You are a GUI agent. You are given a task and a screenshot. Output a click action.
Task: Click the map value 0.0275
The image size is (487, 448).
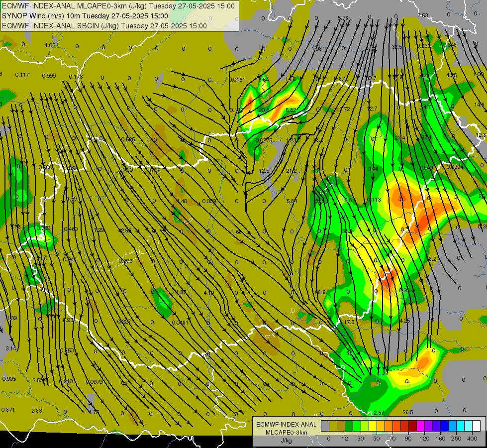pyautogui.click(x=264, y=140)
